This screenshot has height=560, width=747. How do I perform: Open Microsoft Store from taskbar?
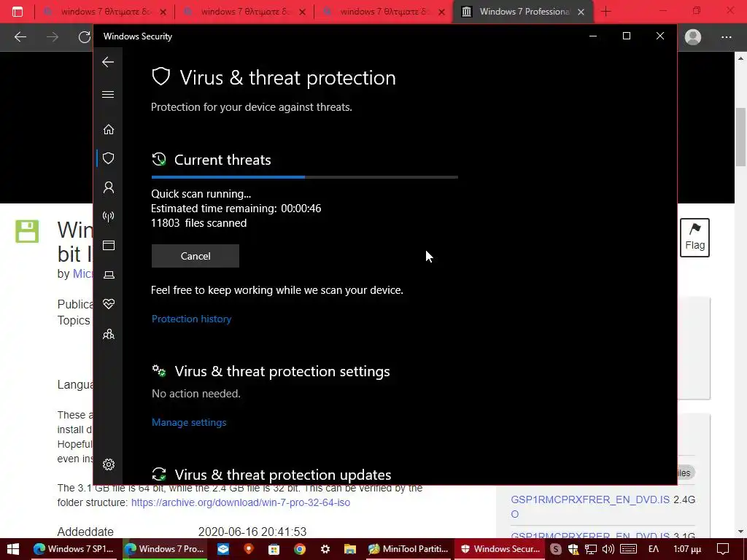click(274, 549)
